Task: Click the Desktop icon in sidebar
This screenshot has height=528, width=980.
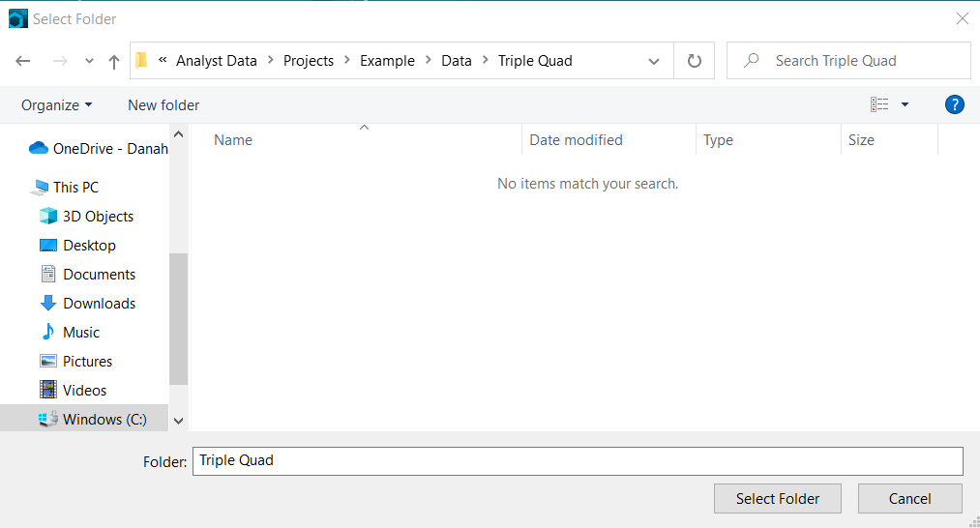Action: (x=48, y=245)
